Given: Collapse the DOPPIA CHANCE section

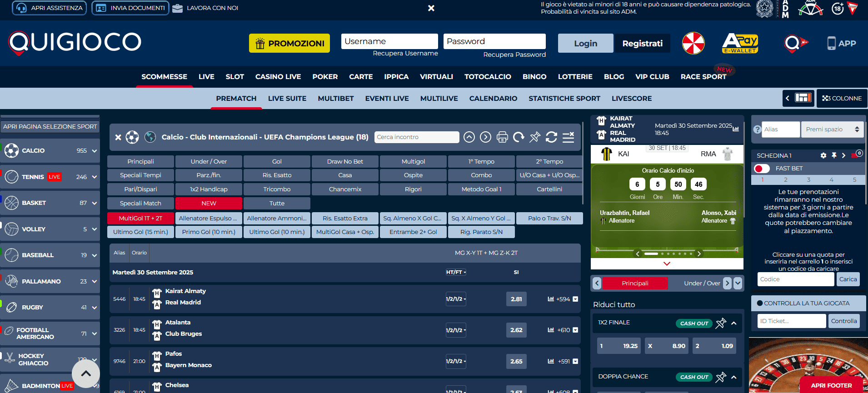Looking at the screenshot, I should (734, 377).
